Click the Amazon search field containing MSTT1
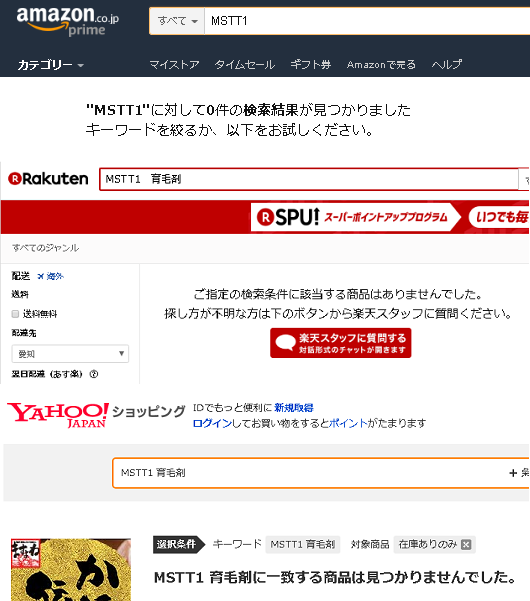 pos(367,21)
